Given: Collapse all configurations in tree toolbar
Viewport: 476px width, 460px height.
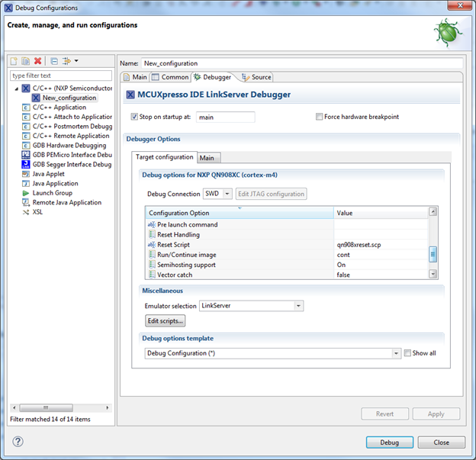Looking at the screenshot, I should [54, 61].
